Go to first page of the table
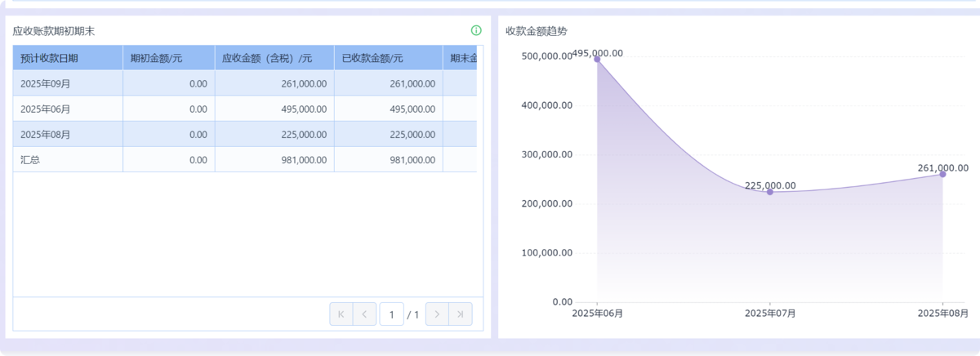Viewport: 980px width, 356px height. click(341, 314)
